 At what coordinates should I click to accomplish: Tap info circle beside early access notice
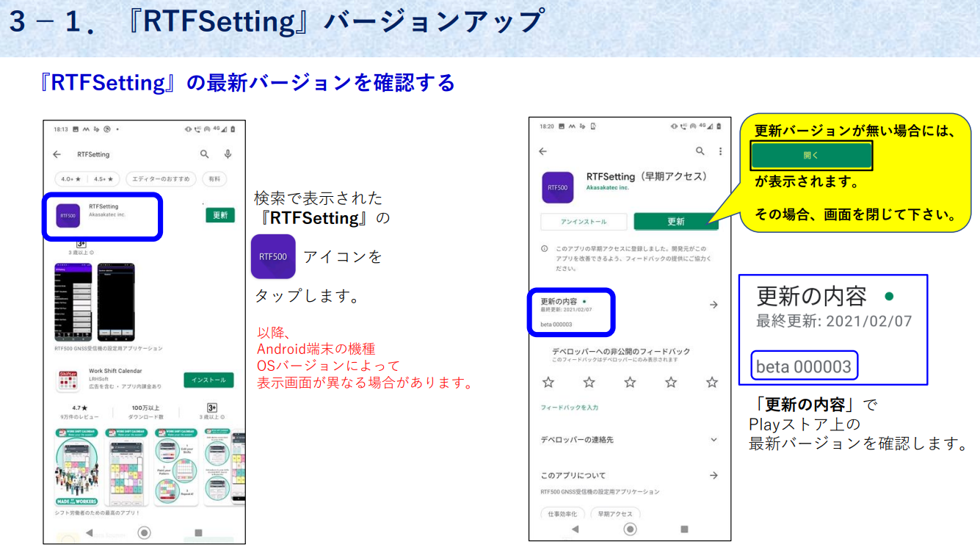544,249
